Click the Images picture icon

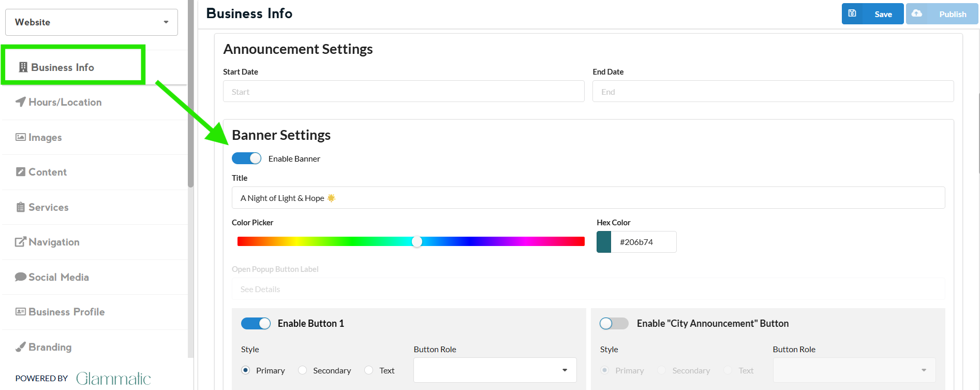pyautogui.click(x=21, y=137)
